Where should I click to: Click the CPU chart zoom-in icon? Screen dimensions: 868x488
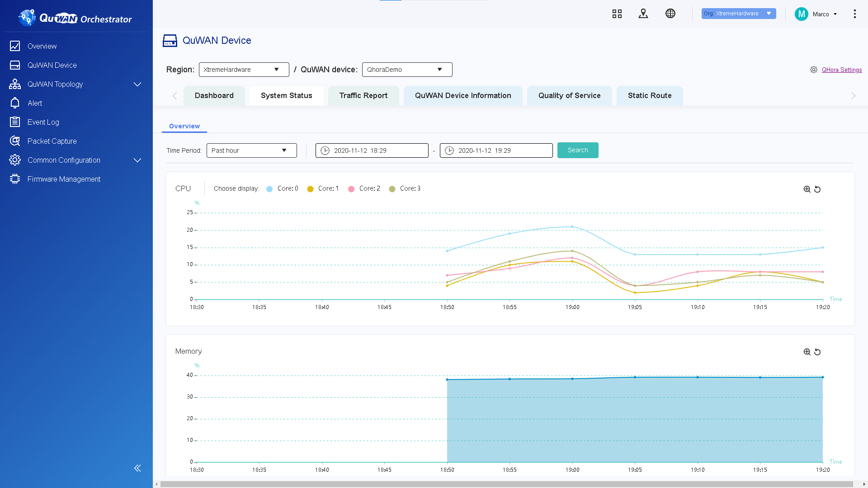(x=807, y=189)
